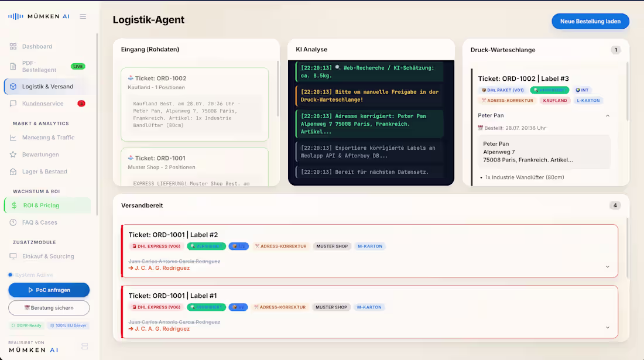This screenshot has height=360, width=644.
Task: Click the ticket icon on ORD-1001 input card
Action: (x=131, y=158)
